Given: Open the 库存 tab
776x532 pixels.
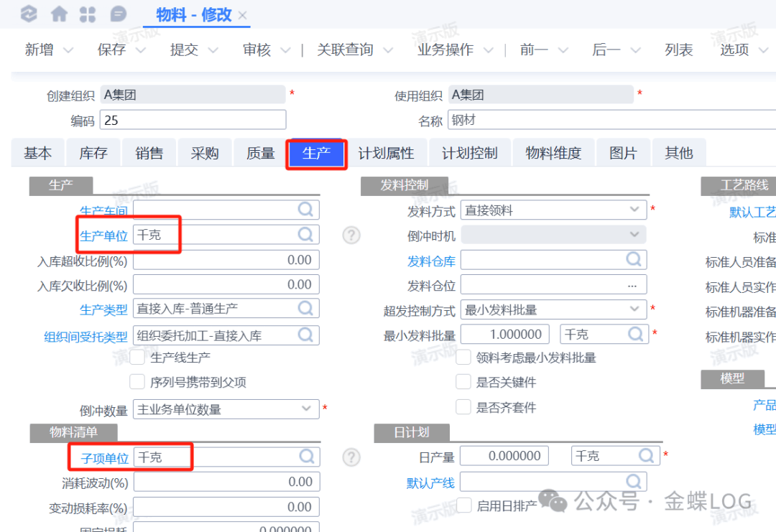Looking at the screenshot, I should (x=93, y=153).
